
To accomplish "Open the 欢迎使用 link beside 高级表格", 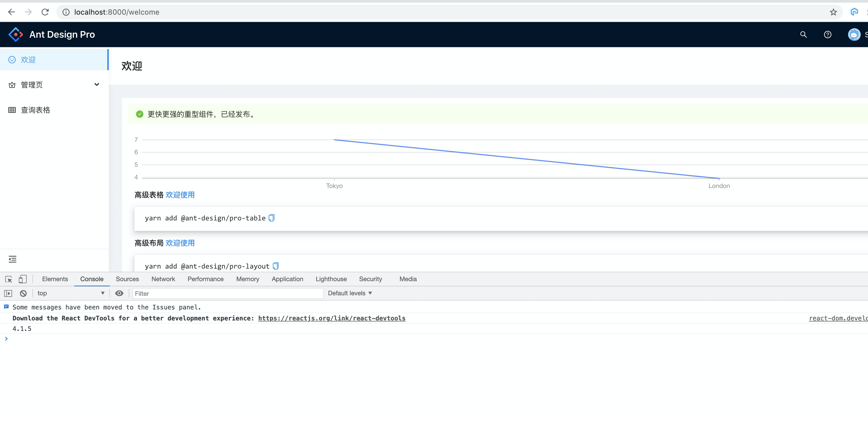I will tap(180, 195).
